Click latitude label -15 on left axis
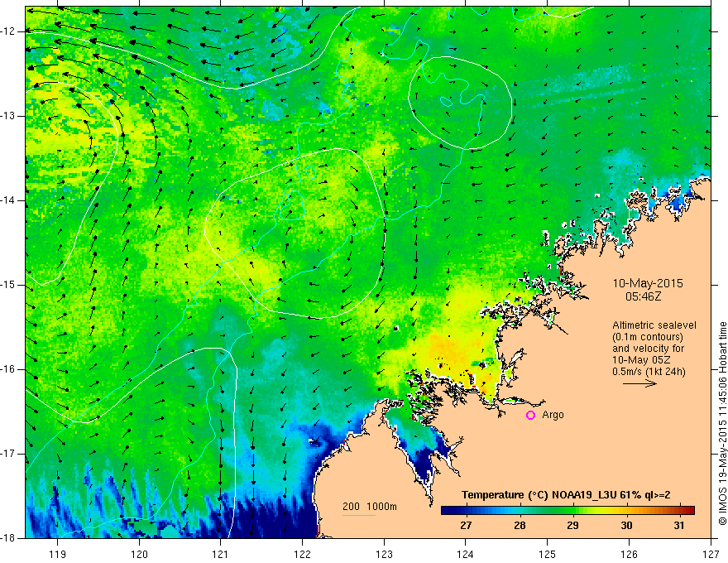The image size is (728, 563). (x=8, y=285)
